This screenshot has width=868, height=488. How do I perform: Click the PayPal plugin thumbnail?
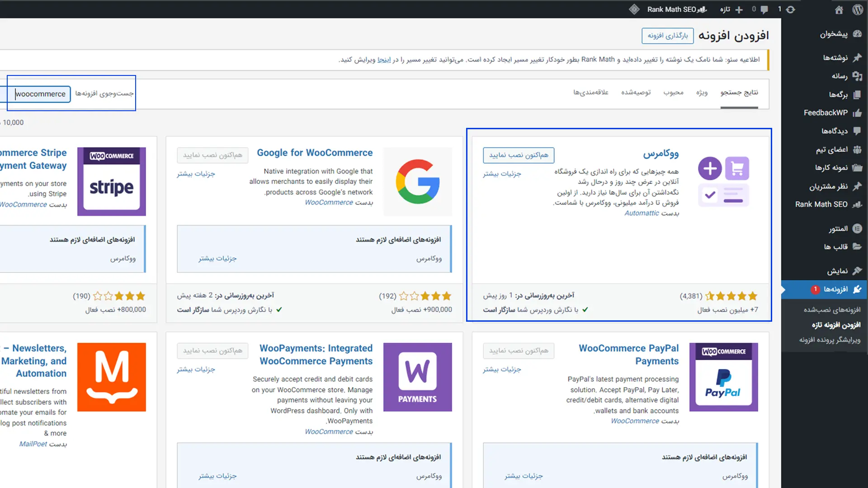(x=724, y=377)
